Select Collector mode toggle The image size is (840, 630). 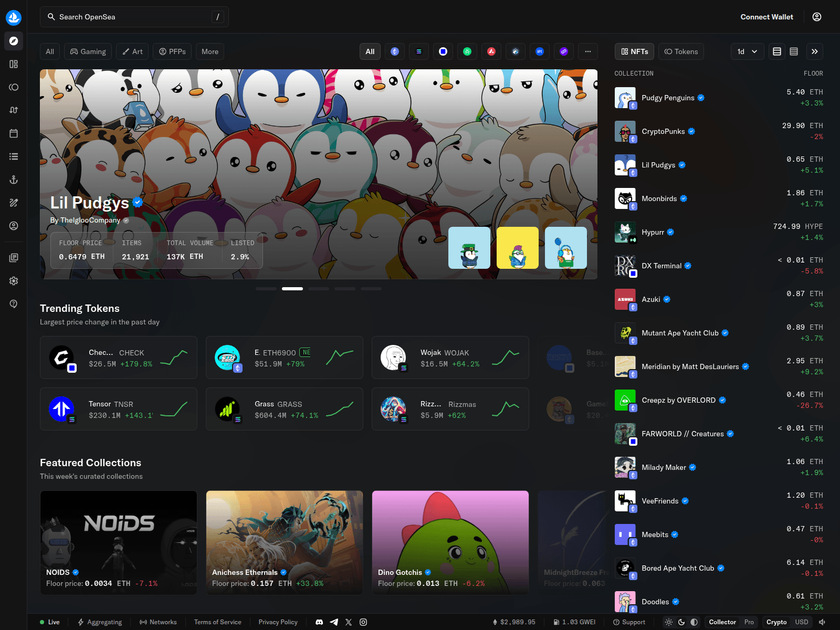click(722, 622)
